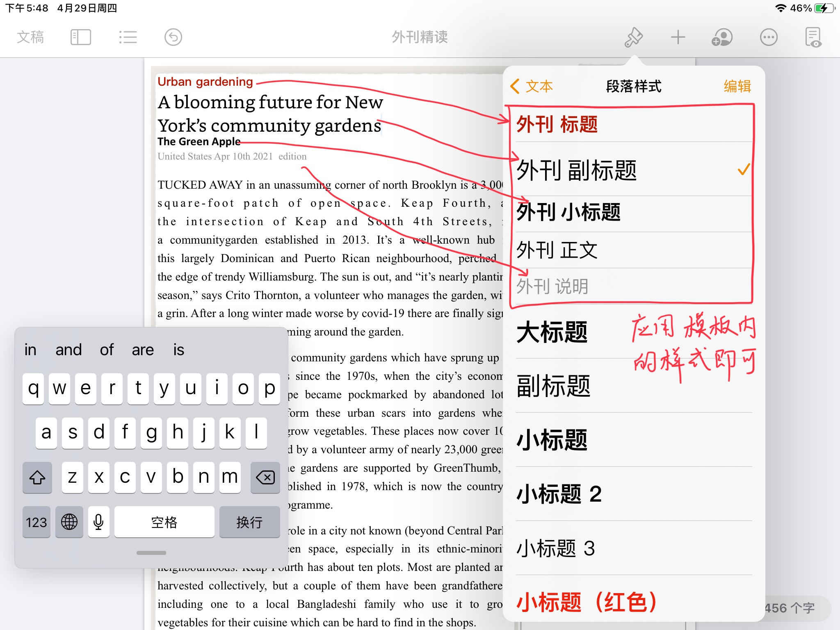Open the more options ellipsis menu
The width and height of the screenshot is (840, 630).
(x=768, y=37)
